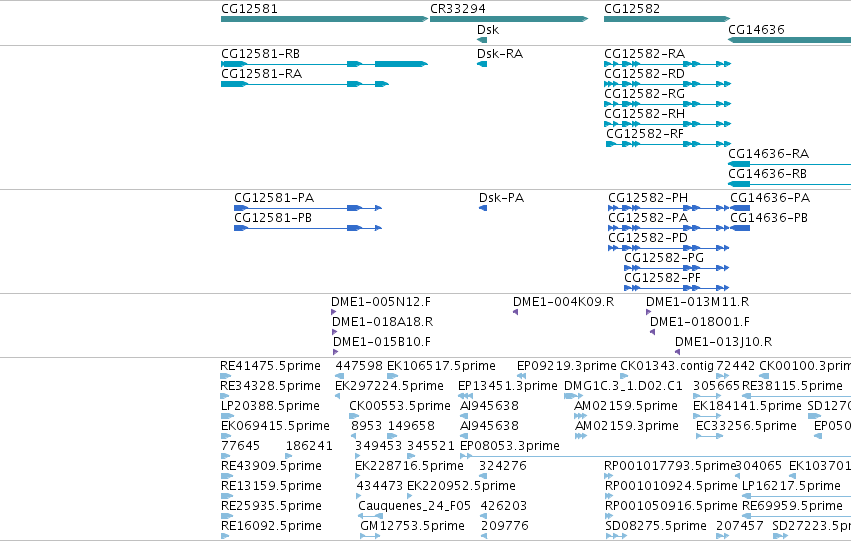This screenshot has width=851, height=541.
Task: Click the CG14636 gene label
Action: pyautogui.click(x=756, y=29)
